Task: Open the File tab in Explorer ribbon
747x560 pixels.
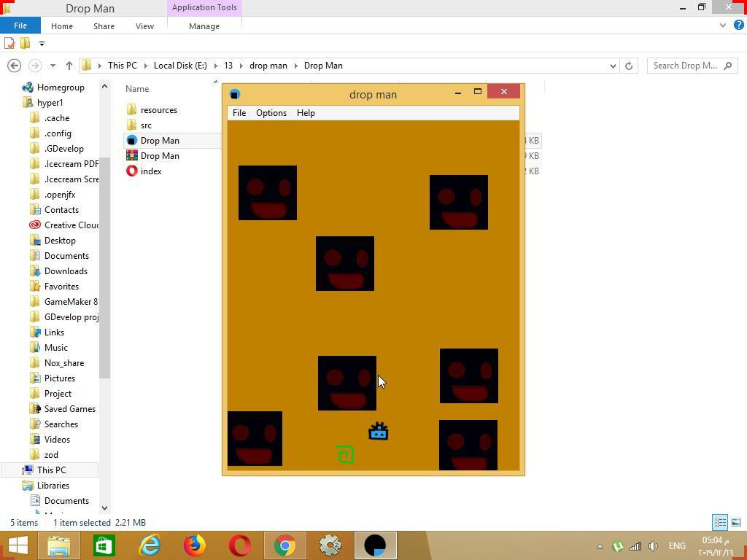Action: [20, 26]
